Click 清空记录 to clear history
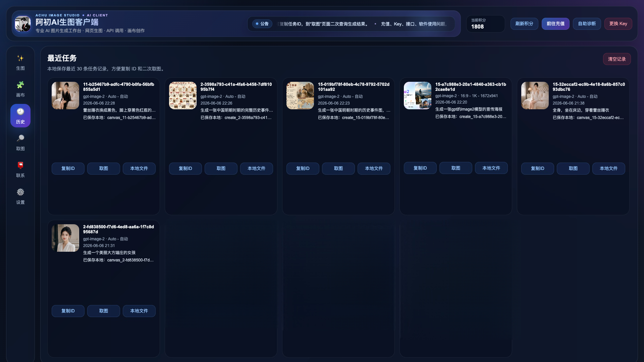This screenshot has height=362, width=644. click(x=617, y=59)
